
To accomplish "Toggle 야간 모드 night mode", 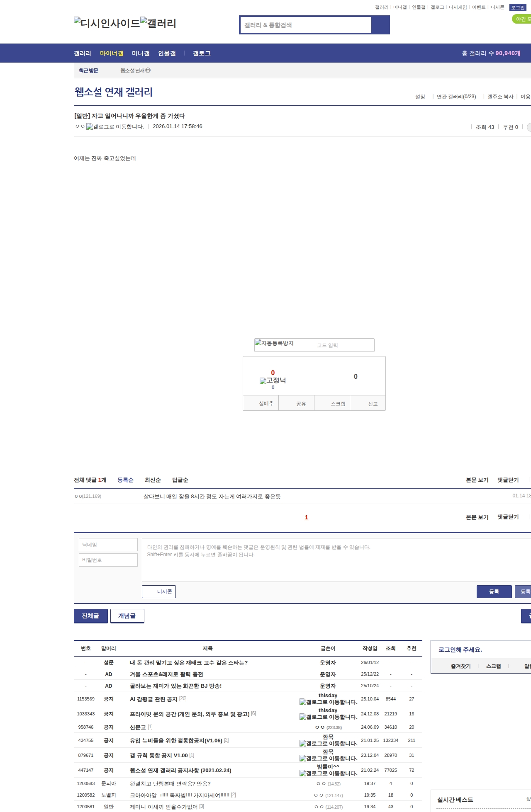I will [x=522, y=19].
